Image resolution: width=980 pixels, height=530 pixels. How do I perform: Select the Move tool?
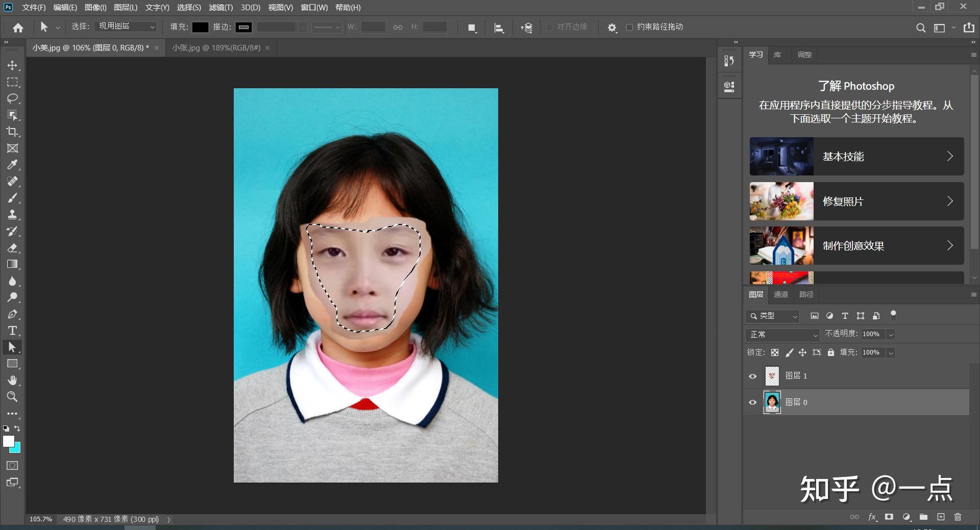tap(12, 65)
